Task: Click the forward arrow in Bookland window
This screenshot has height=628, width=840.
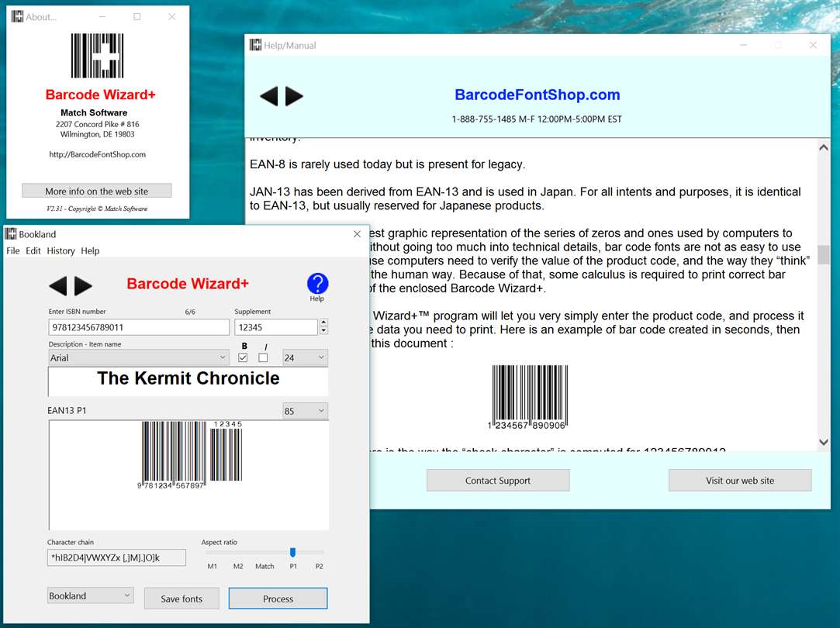Action: click(x=83, y=286)
